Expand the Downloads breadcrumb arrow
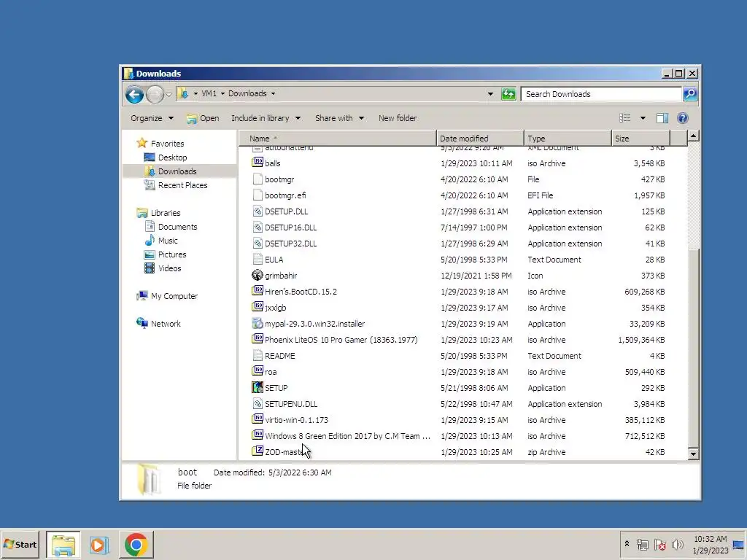 (x=273, y=94)
